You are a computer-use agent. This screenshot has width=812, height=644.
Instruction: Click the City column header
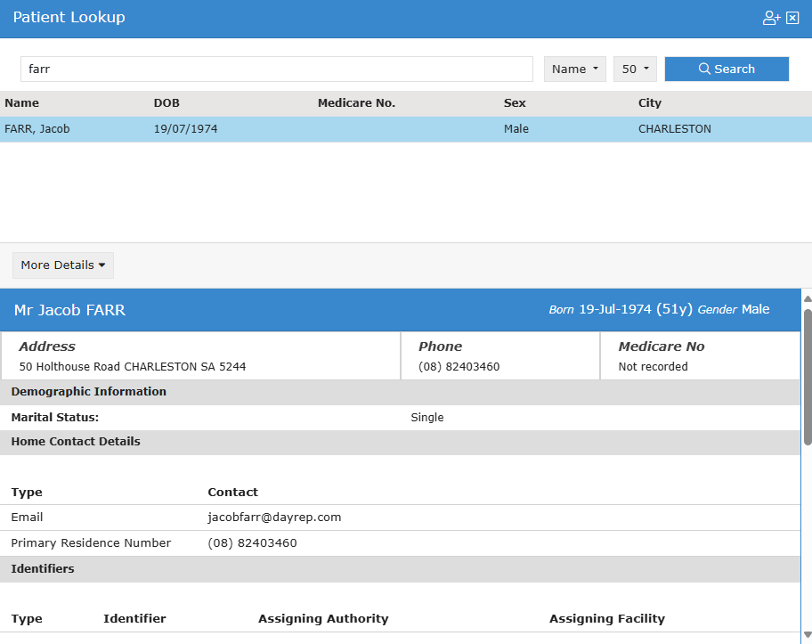pos(650,103)
